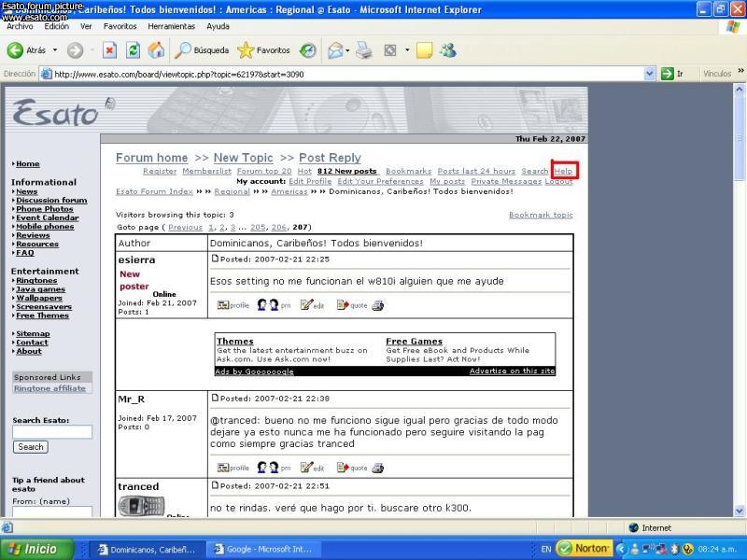747x560 pixels.
Task: Open the Back button history dropdown arrow
Action: 55,50
